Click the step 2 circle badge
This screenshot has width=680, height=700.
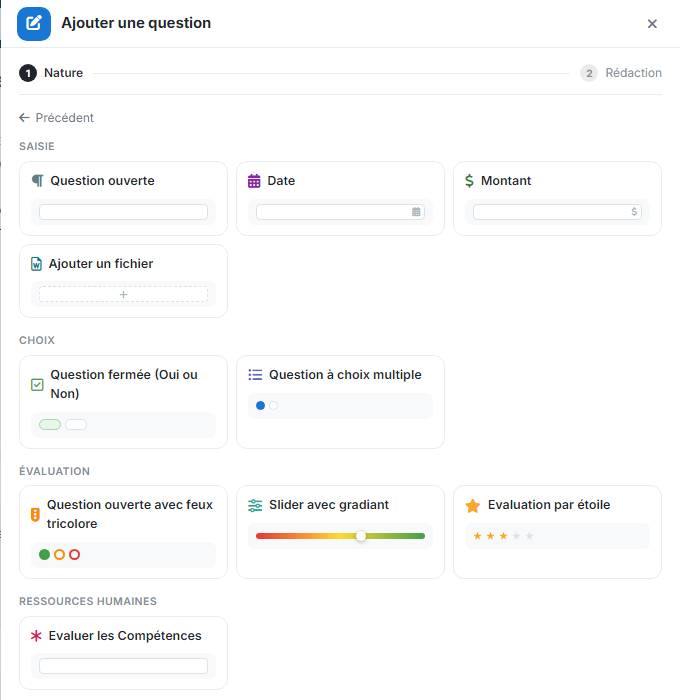[589, 73]
